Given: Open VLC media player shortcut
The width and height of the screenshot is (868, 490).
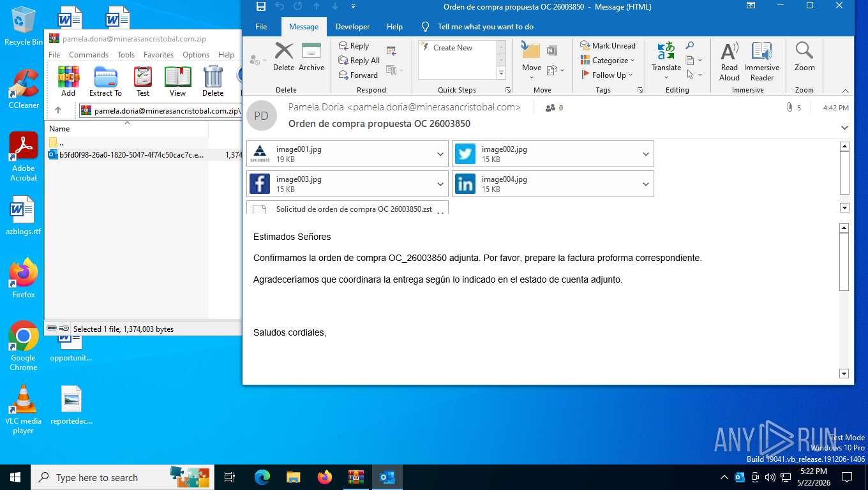Looking at the screenshot, I should [24, 410].
